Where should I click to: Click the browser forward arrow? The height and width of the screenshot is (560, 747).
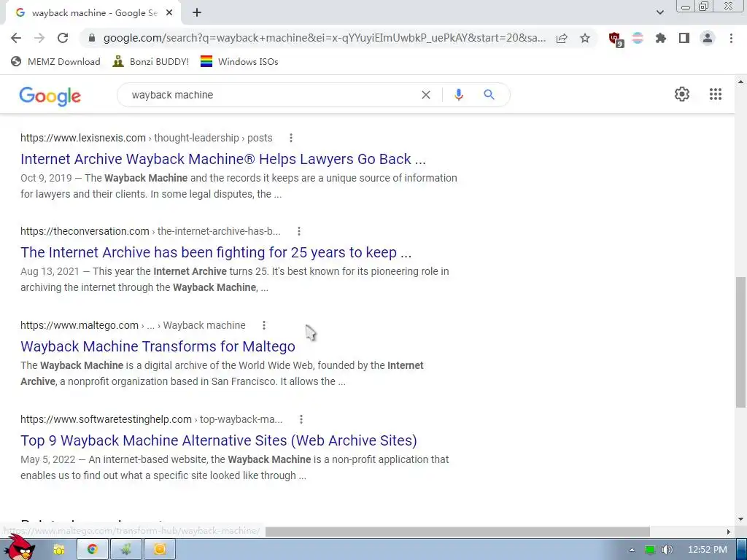tap(39, 38)
